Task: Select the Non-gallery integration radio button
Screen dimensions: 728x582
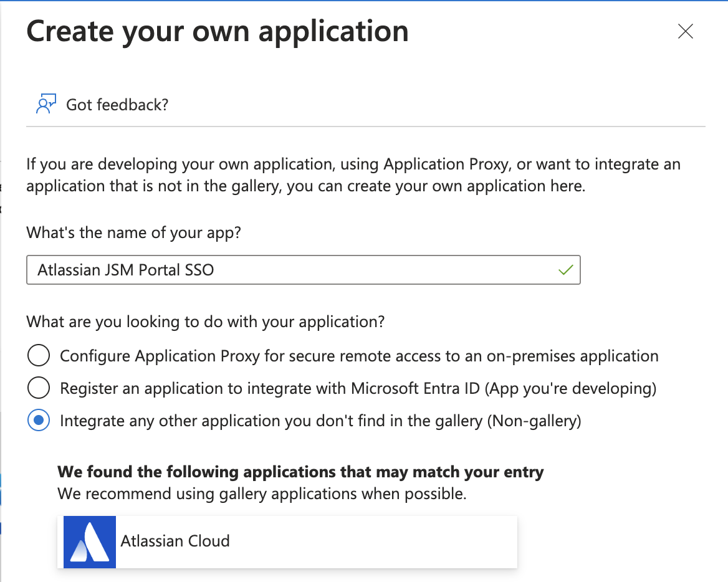Action: click(39, 421)
